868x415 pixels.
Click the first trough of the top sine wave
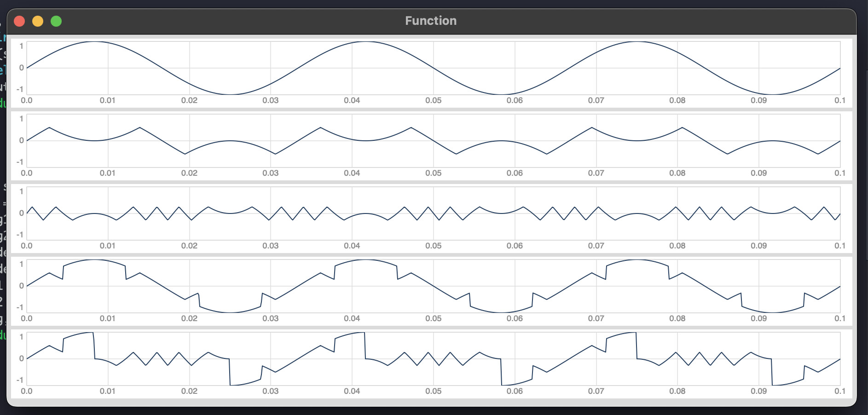point(230,94)
